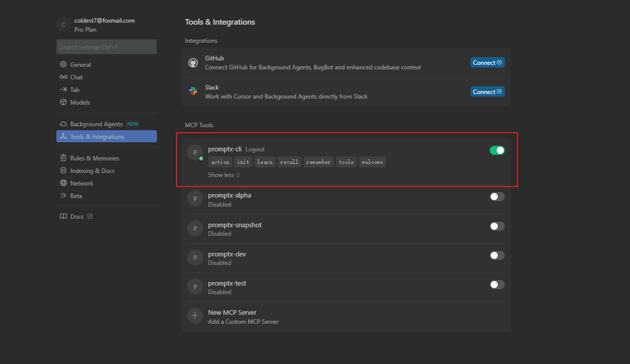Click Logout next to promptx-cli
Image resolution: width=630 pixels, height=364 pixels.
(255, 149)
